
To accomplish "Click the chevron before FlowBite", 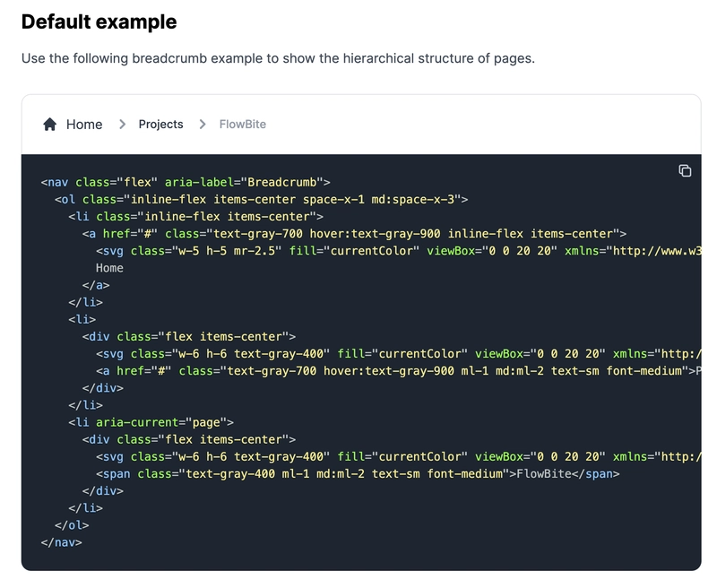I will [x=203, y=125].
